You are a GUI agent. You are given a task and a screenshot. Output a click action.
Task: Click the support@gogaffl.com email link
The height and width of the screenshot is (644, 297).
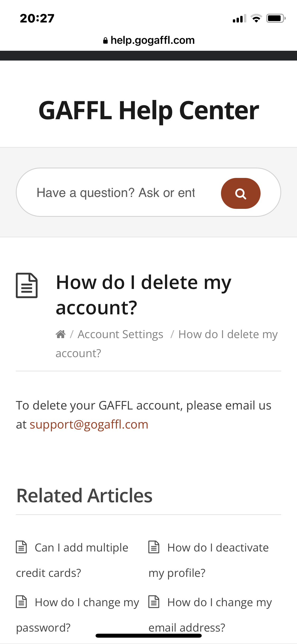(89, 425)
